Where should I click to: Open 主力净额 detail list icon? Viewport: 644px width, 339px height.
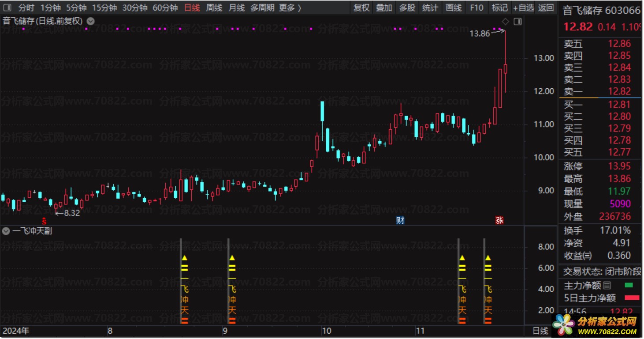[607, 286]
